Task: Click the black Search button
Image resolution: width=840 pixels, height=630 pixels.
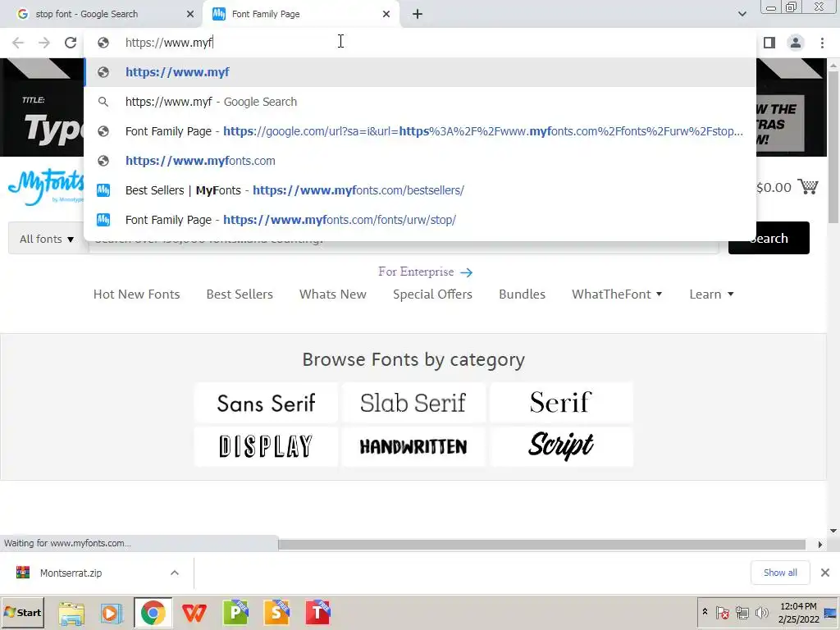Action: 769,238
